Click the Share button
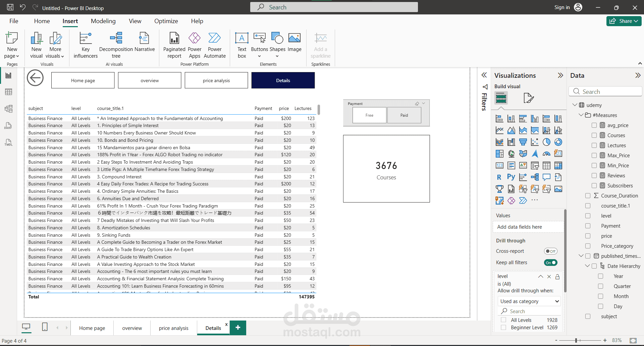This screenshot has height=346, width=644. (x=624, y=21)
